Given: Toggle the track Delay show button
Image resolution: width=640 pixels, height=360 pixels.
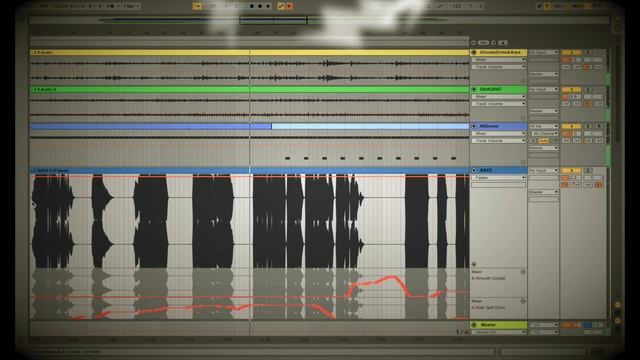Looking at the screenshot, I should click(618, 328).
